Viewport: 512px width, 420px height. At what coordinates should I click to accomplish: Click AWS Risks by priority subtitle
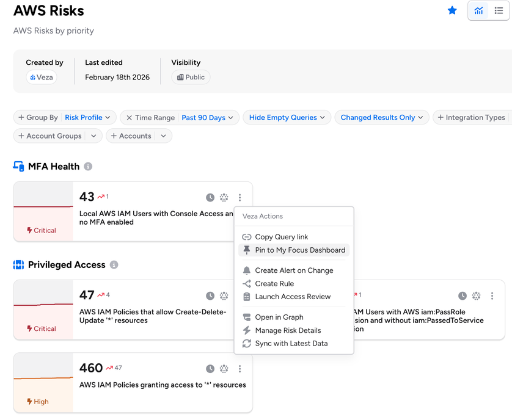54,31
